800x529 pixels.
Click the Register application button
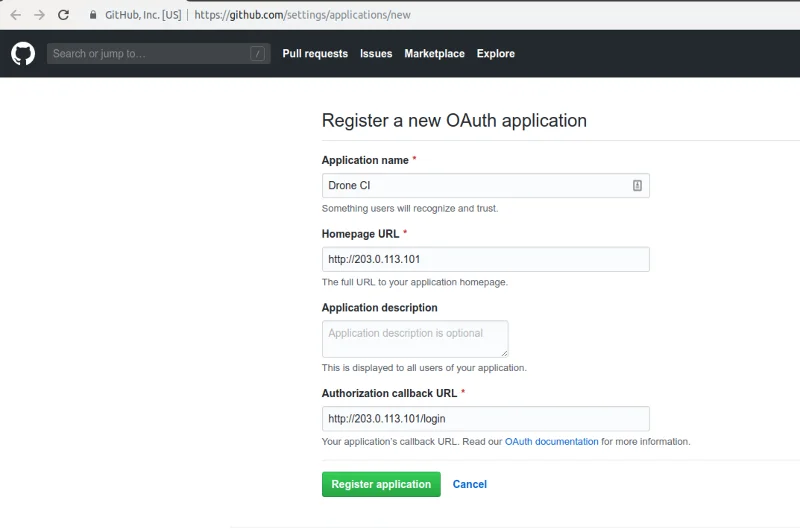point(381,484)
